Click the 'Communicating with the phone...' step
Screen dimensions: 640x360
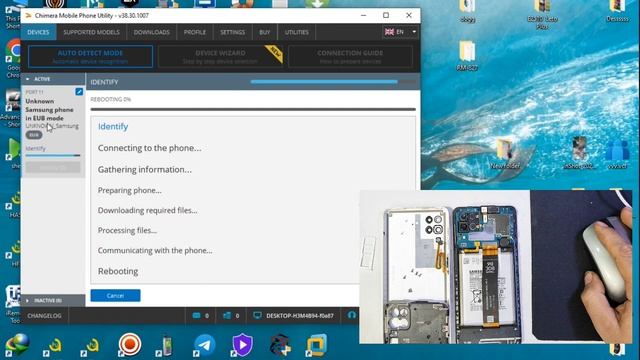[155, 250]
